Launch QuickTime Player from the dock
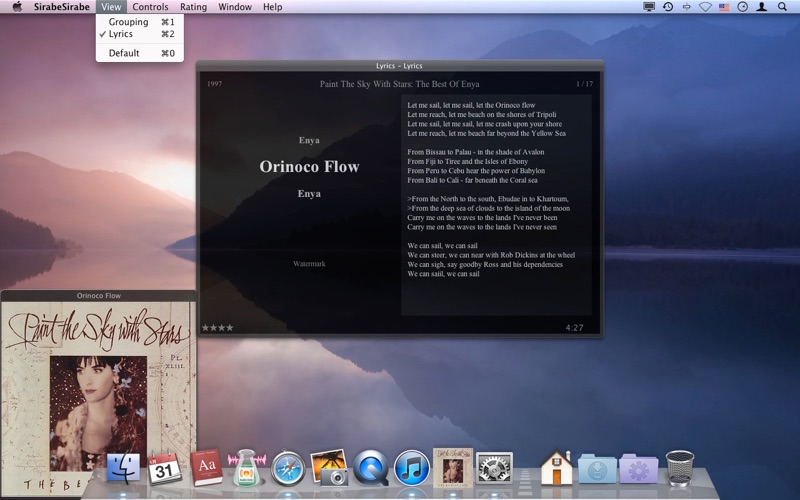This screenshot has width=800, height=500. coord(370,468)
